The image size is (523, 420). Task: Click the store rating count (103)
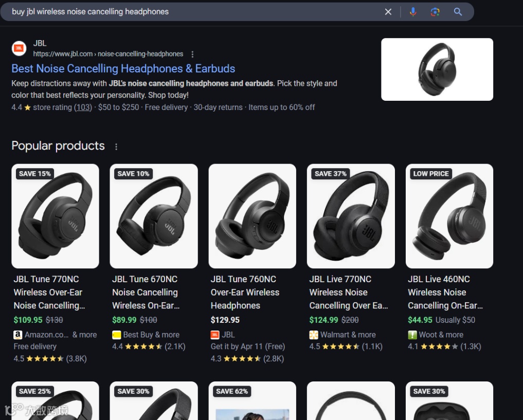83,107
